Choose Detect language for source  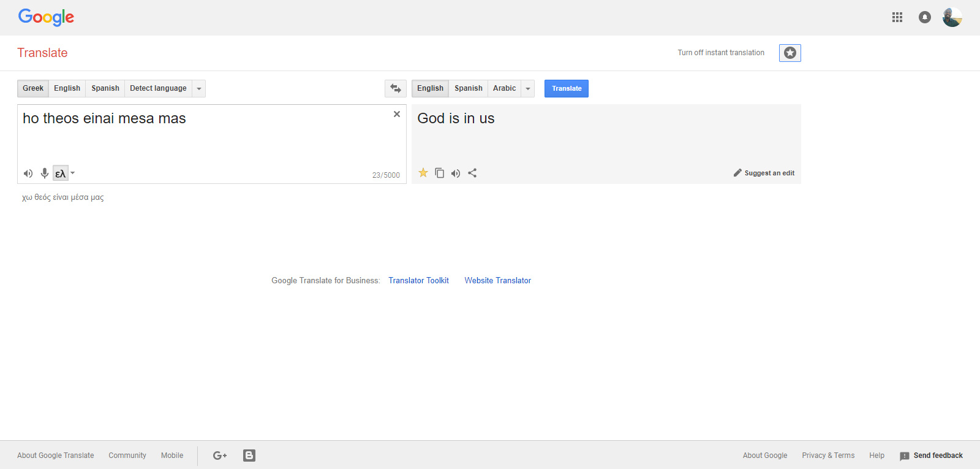point(158,88)
